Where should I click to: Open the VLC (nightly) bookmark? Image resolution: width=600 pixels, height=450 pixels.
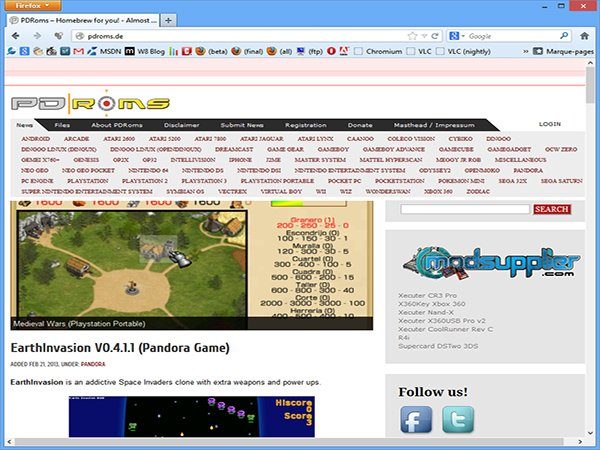pyautogui.click(x=464, y=51)
